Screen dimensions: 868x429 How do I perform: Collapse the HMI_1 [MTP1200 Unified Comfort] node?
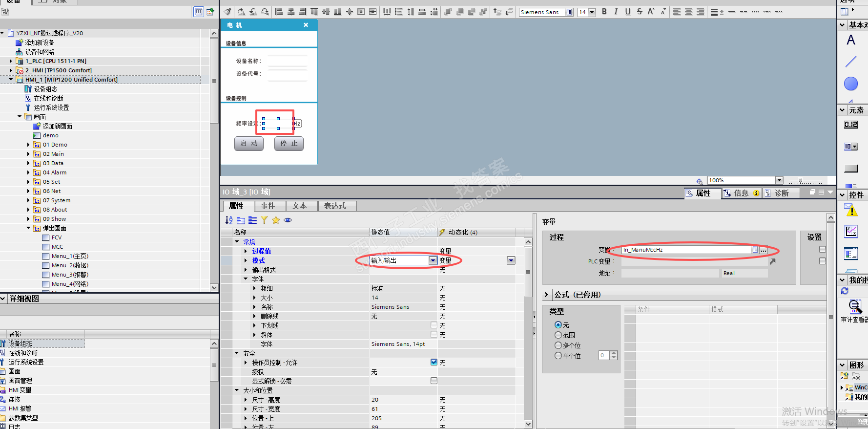pyautogui.click(x=11, y=80)
